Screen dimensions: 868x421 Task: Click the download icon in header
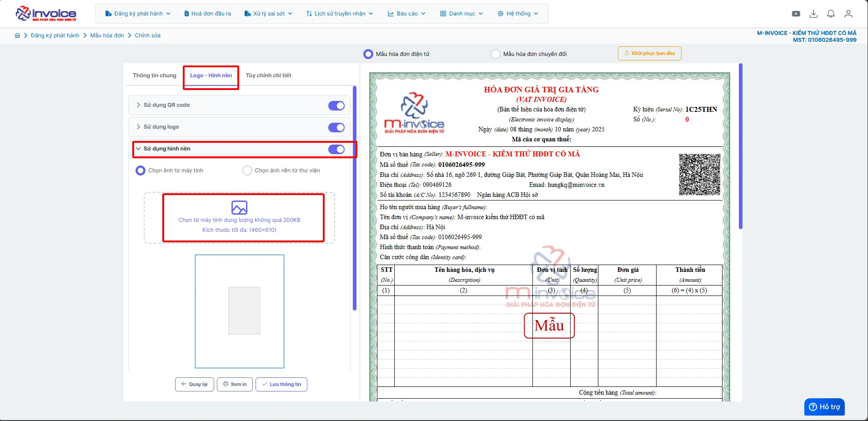click(813, 14)
